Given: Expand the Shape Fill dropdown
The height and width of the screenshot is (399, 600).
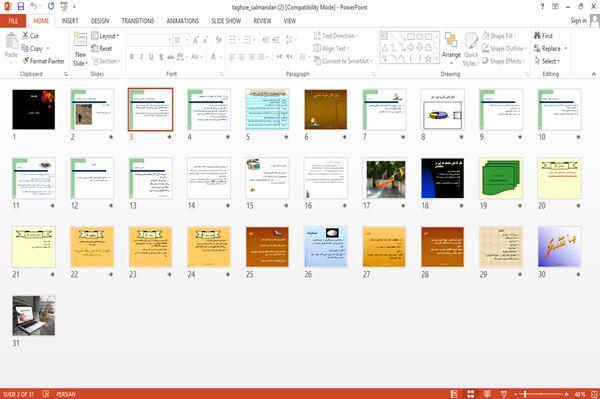Looking at the screenshot, I should [x=500, y=36].
